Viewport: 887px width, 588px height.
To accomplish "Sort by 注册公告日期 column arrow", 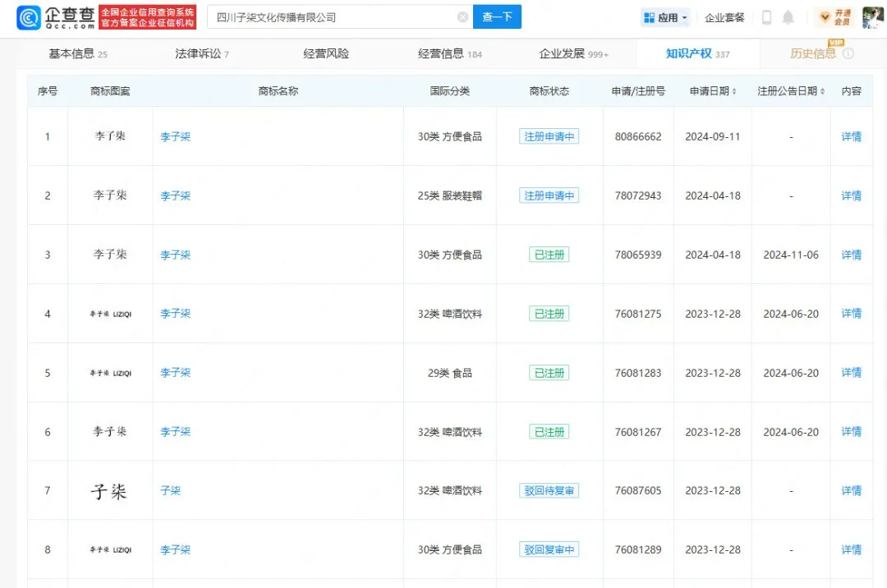I will coord(822,91).
